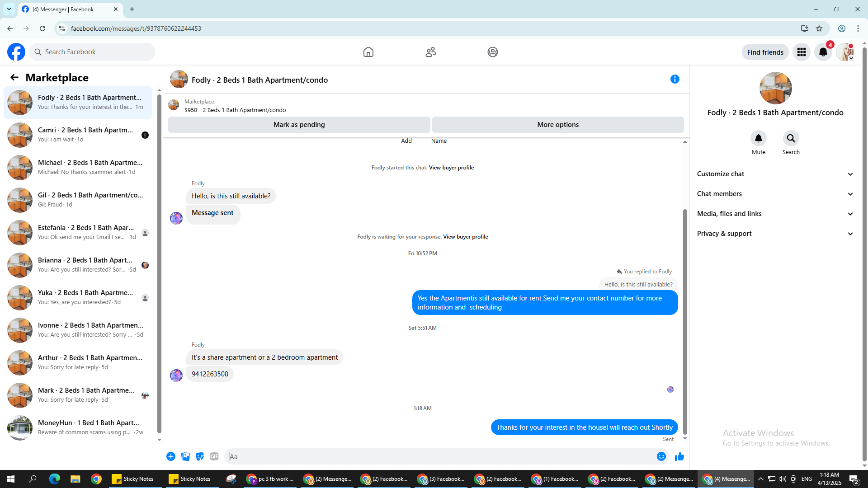Mark the listing as pending
868x488 pixels.
point(299,125)
